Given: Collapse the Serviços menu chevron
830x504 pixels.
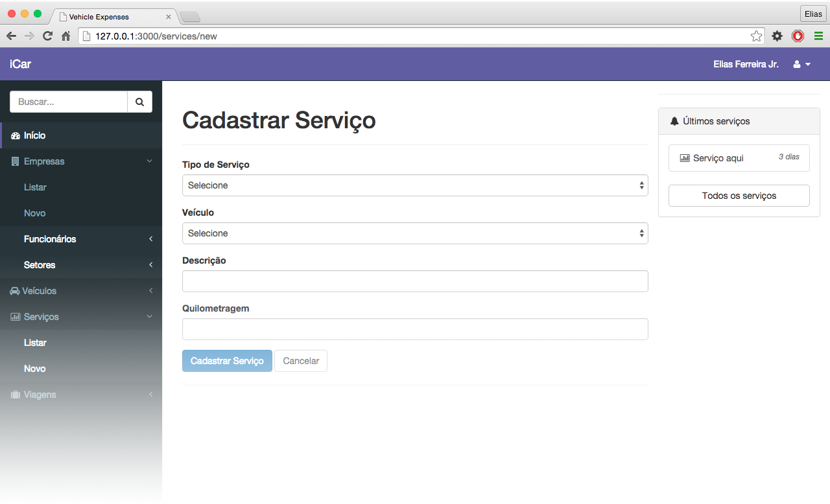Looking at the screenshot, I should tap(150, 317).
